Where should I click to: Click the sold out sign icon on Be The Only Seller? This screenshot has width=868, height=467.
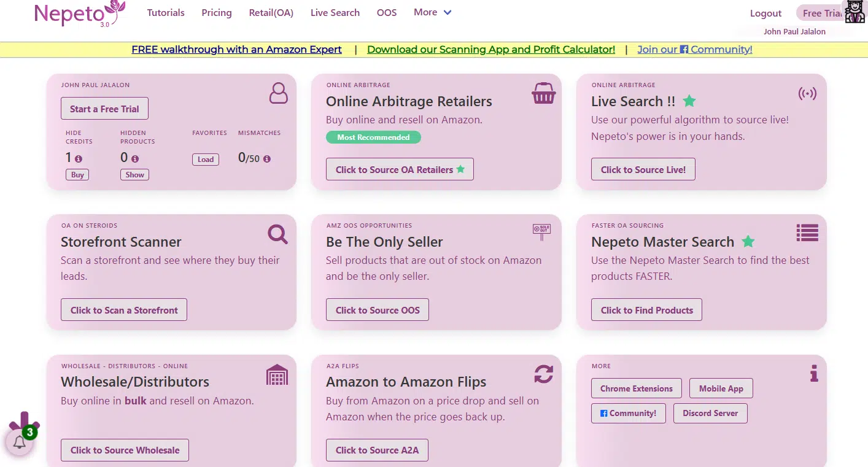pos(542,232)
